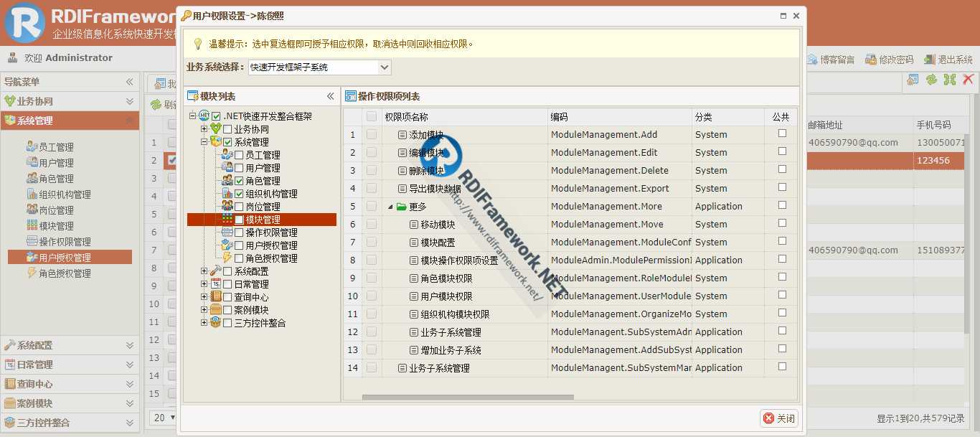Click the 查询中心 icon in the module tree

click(x=215, y=296)
